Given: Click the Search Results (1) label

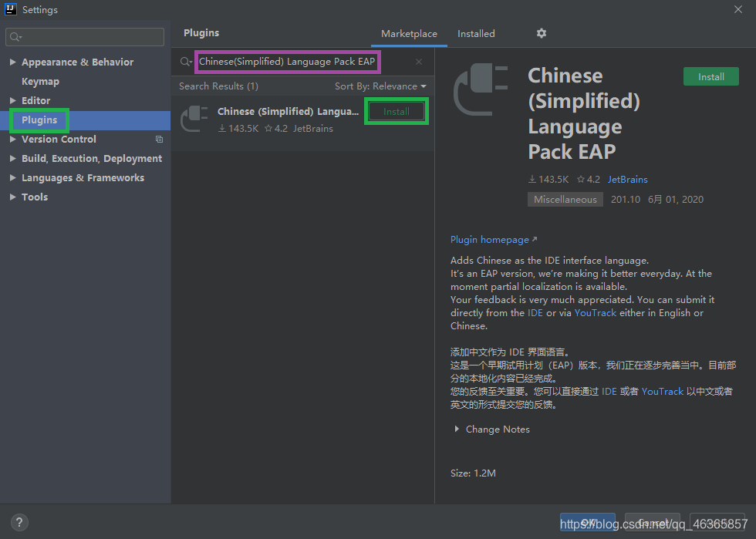Looking at the screenshot, I should click(x=218, y=86).
